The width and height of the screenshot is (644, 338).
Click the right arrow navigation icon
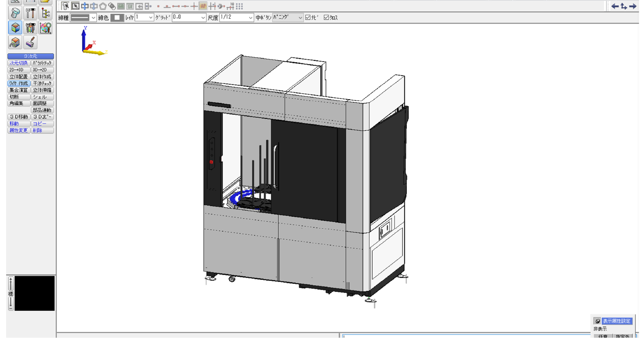[633, 6]
